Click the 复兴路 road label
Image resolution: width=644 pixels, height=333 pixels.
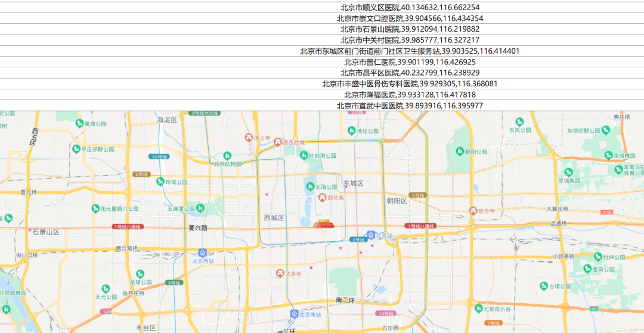pos(199,228)
